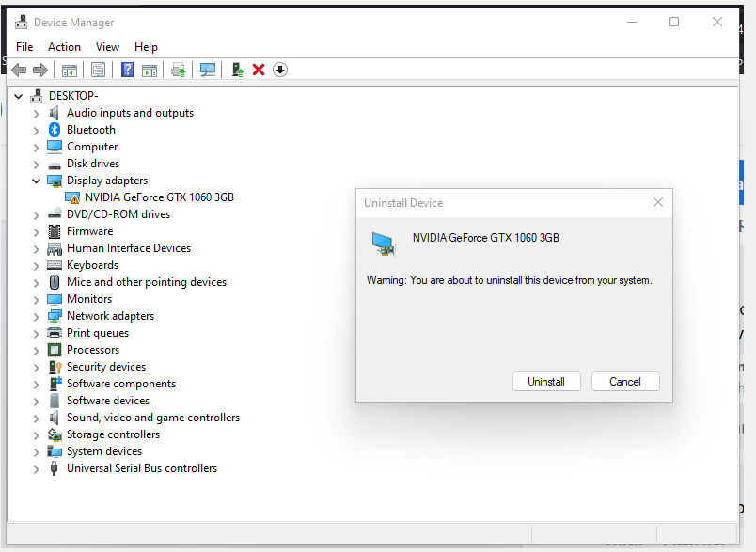The height and width of the screenshot is (552, 756).
Task: Expand the Monitors category chevron
Action: [36, 300]
